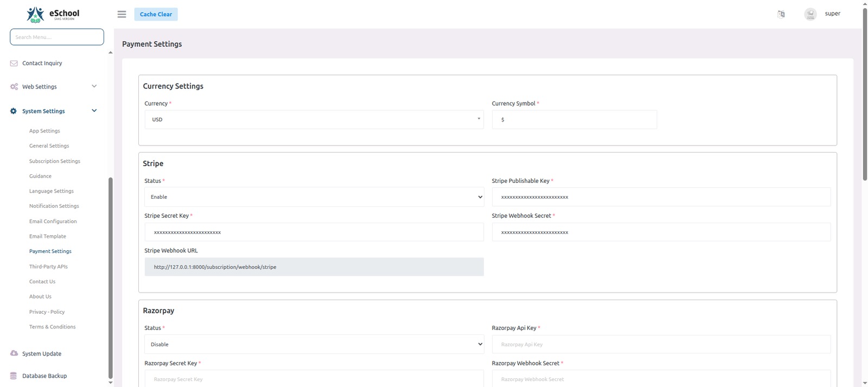Click the eSchool logo
868x387 pixels.
(x=53, y=15)
